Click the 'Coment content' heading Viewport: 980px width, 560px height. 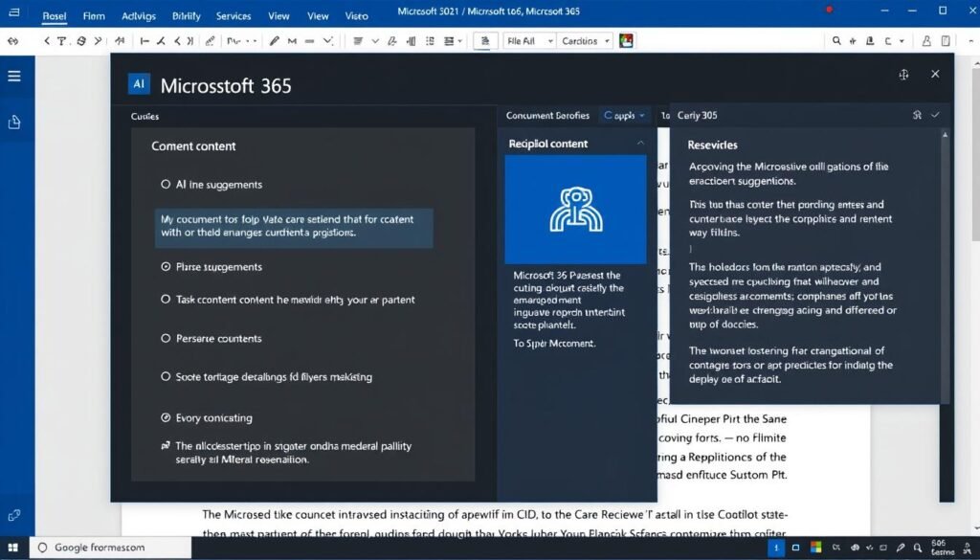tap(193, 146)
